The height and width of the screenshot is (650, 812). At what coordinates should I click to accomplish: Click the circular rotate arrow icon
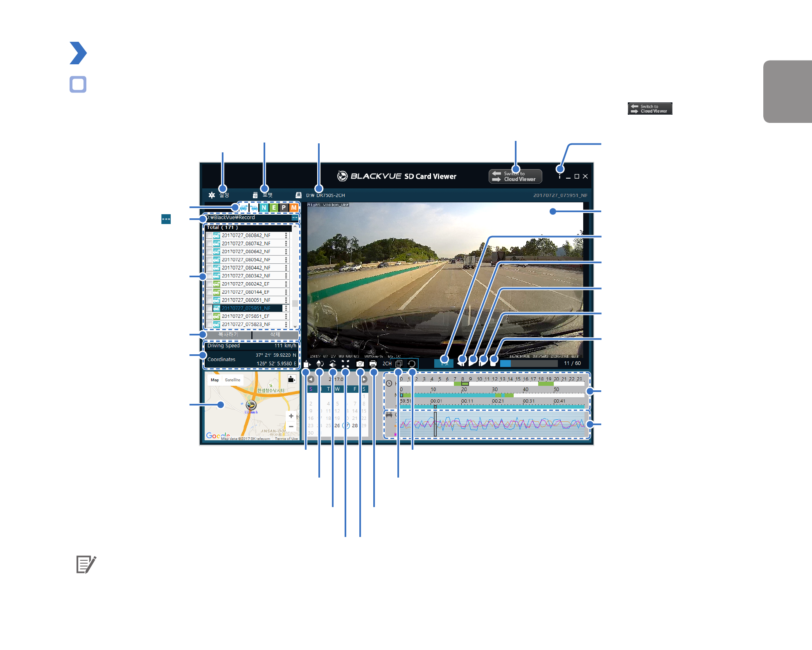[x=412, y=364]
